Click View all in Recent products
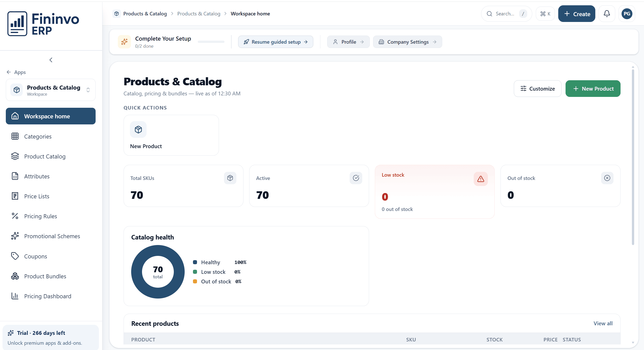644x350 pixels. pos(603,324)
